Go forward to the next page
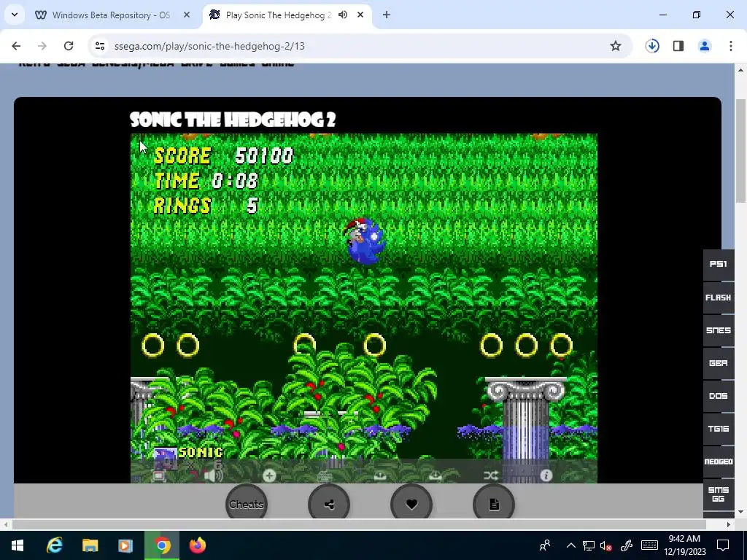This screenshot has height=560, width=747. 42,46
